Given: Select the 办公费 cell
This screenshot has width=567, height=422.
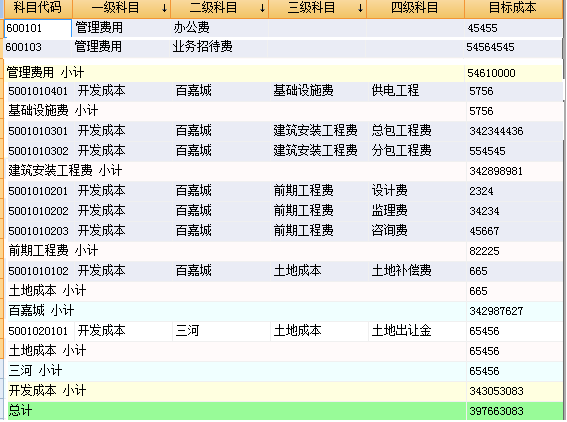Looking at the screenshot, I should 219,28.
